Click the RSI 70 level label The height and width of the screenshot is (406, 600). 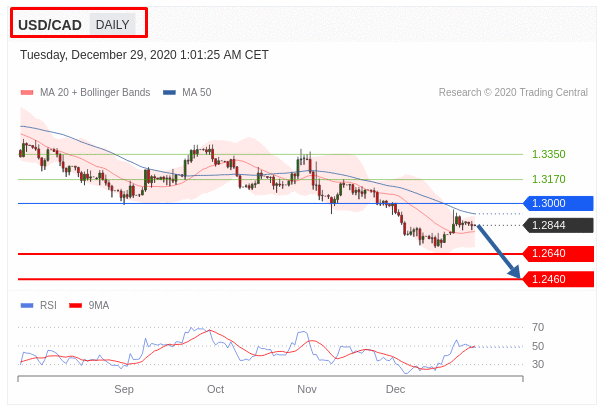tap(538, 327)
